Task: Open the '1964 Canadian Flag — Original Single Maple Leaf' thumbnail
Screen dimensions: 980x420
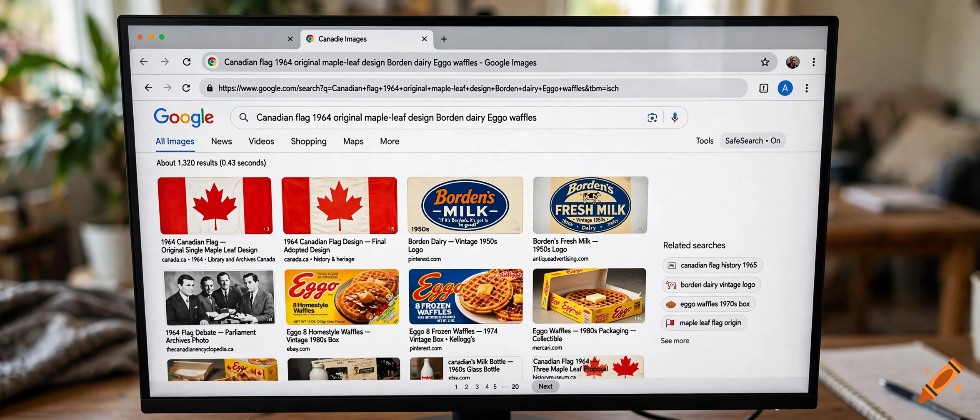Action: (x=215, y=205)
